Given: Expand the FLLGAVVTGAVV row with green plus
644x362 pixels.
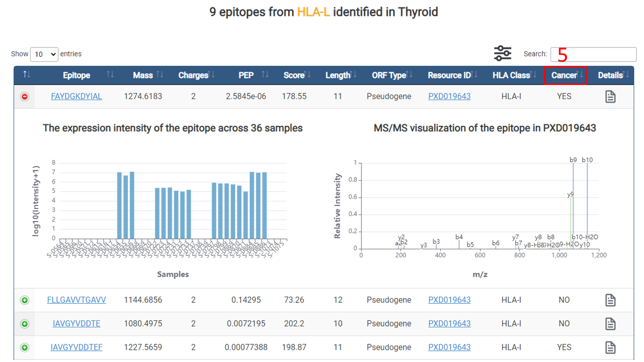Looking at the screenshot, I should coord(25,300).
